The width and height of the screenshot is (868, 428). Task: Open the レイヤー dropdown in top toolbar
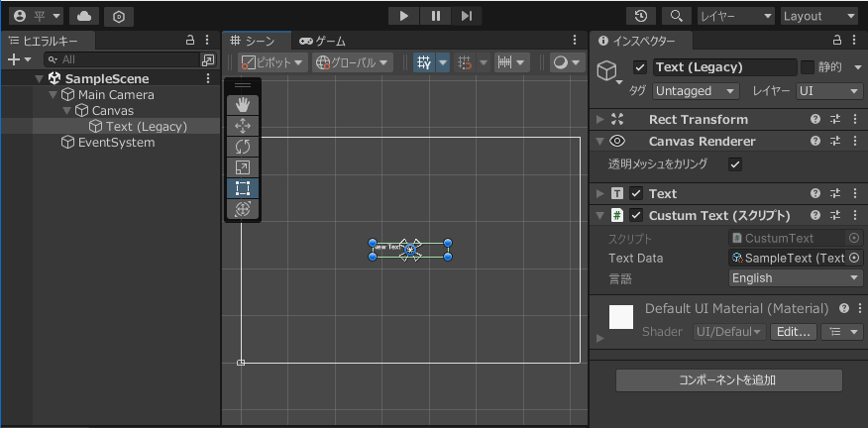coord(735,16)
